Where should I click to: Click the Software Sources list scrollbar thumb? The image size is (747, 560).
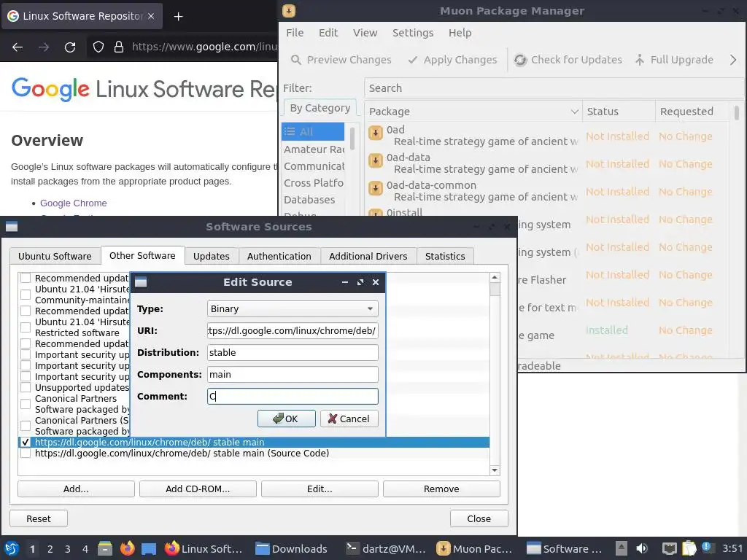[x=495, y=289]
